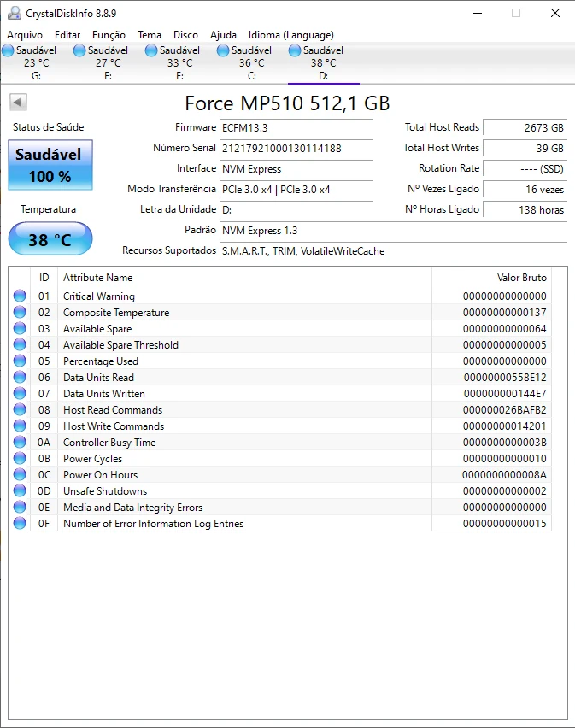Click the Total Host Reads value 2673 GB

point(525,127)
